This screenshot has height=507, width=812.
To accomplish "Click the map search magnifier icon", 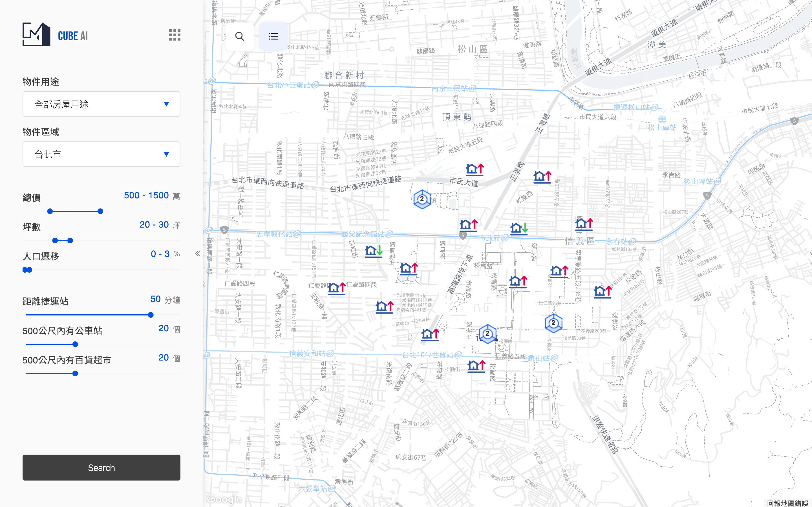I will (x=239, y=36).
